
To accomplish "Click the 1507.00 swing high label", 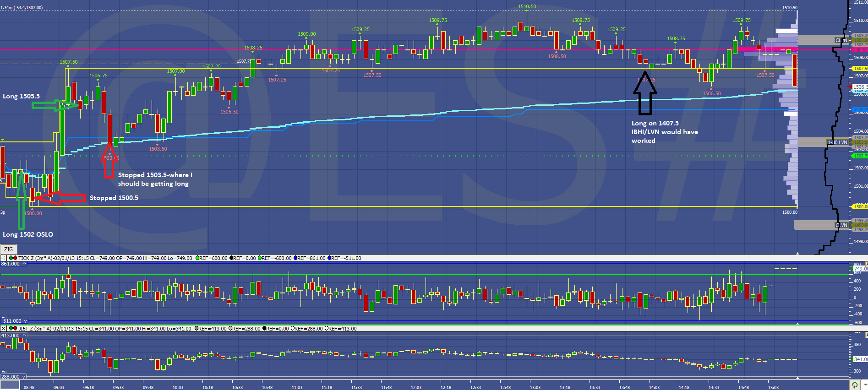I will point(176,71).
